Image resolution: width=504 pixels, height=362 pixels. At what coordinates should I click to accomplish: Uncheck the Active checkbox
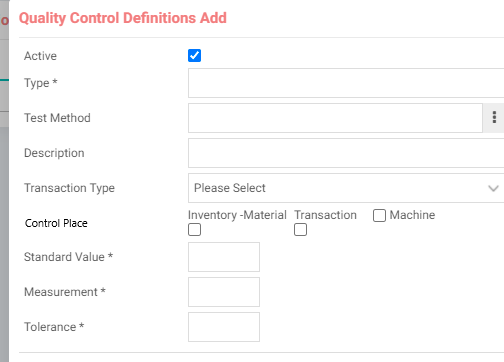[x=194, y=55]
